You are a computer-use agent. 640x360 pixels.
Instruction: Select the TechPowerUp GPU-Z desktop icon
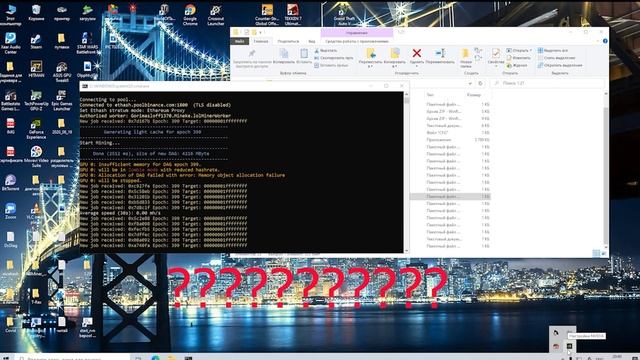click(x=36, y=100)
